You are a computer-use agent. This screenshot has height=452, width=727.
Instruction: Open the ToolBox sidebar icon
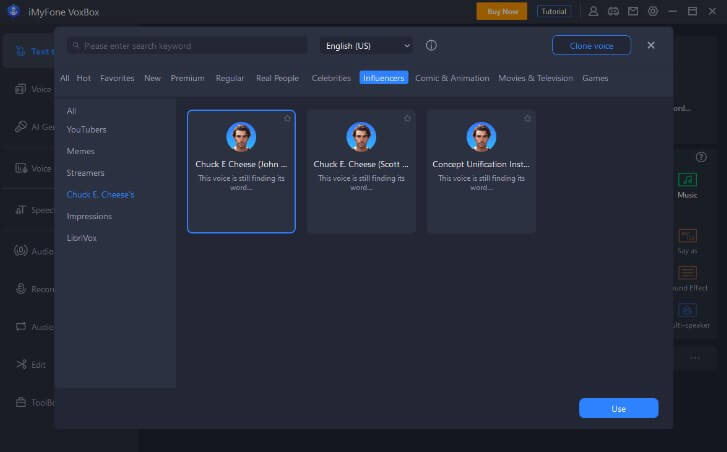(x=21, y=402)
